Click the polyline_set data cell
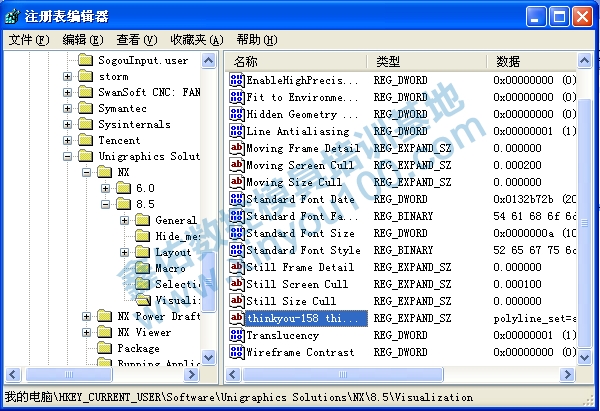Viewport: 600px width, 411px height. (x=535, y=318)
